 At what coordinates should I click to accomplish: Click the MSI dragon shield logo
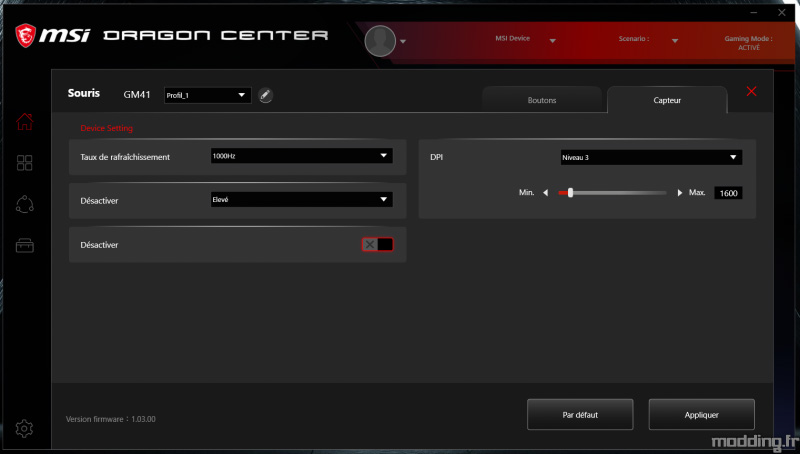click(26, 35)
